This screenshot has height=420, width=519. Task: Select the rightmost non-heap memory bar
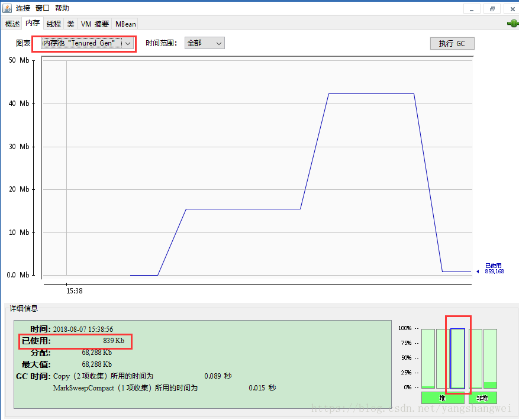[x=490, y=358]
